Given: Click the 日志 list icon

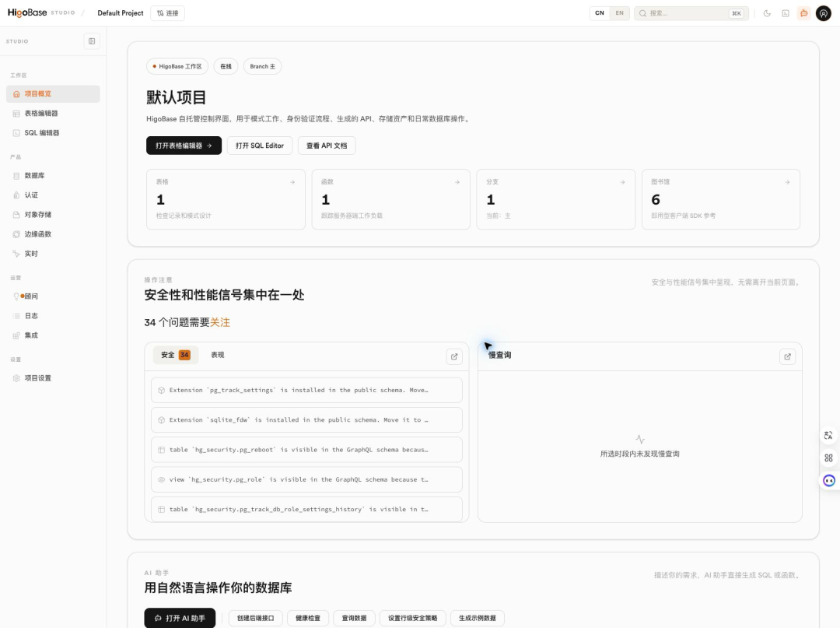Looking at the screenshot, I should 16,316.
